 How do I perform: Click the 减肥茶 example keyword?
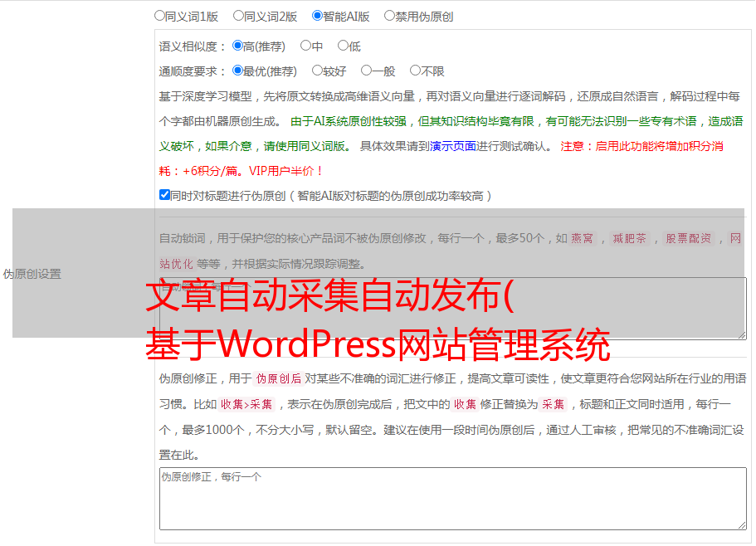(x=629, y=238)
